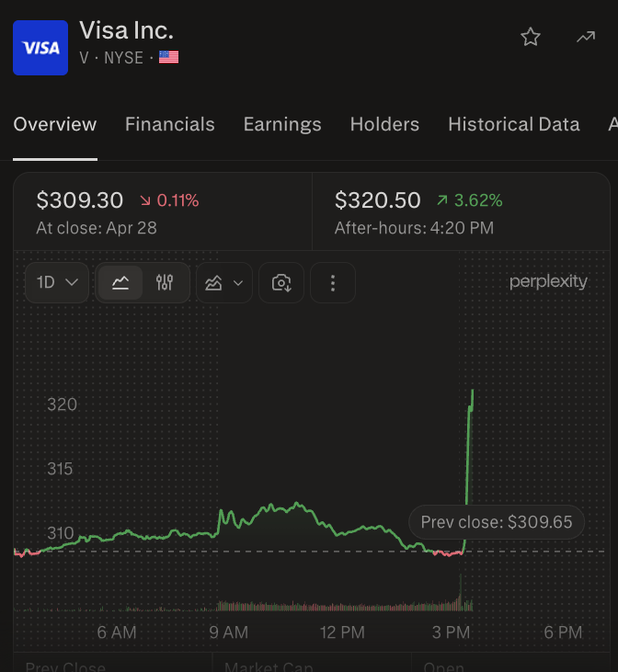The height and width of the screenshot is (672, 618).
Task: Click the 'At close: Apr 28' label
Action: [x=97, y=228]
